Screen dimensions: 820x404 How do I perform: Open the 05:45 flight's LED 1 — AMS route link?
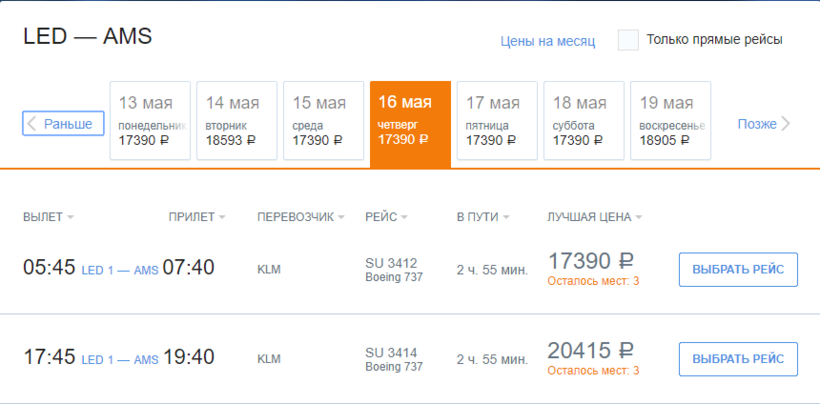pyautogui.click(x=119, y=271)
